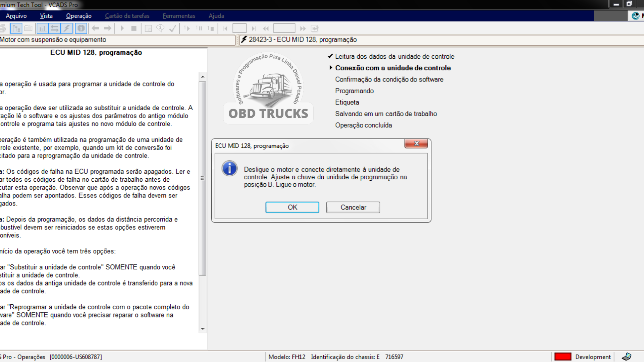Close the ECU MID 128 programação dialog
The width and height of the screenshot is (644, 362).
(x=416, y=143)
